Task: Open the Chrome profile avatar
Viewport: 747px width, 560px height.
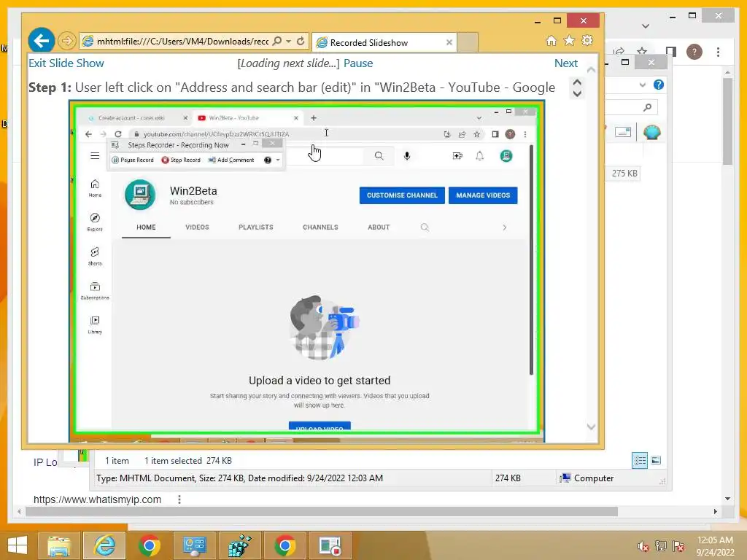Action: tap(694, 52)
